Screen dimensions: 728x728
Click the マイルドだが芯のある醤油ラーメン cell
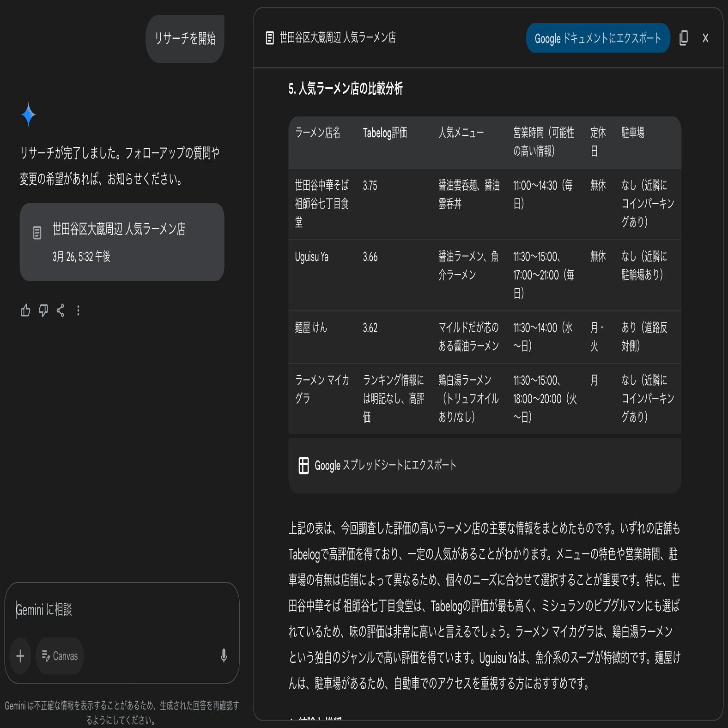coord(468,337)
